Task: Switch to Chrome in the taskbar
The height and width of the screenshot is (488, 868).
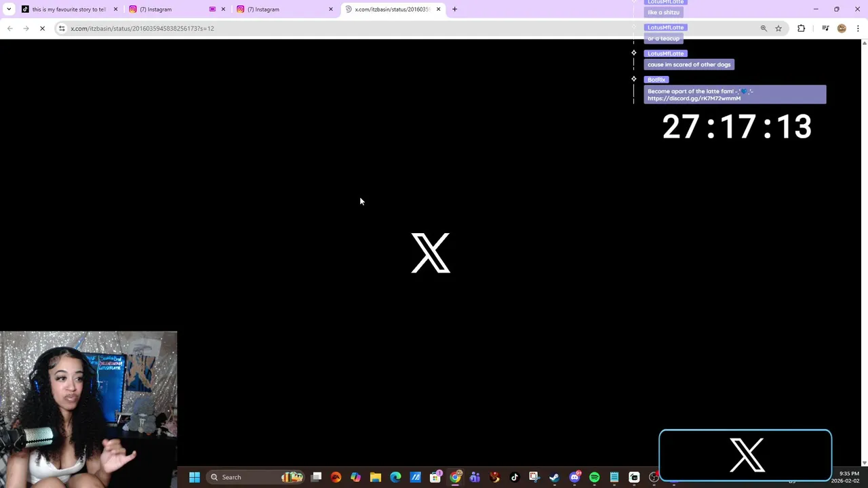Action: [x=455, y=477]
